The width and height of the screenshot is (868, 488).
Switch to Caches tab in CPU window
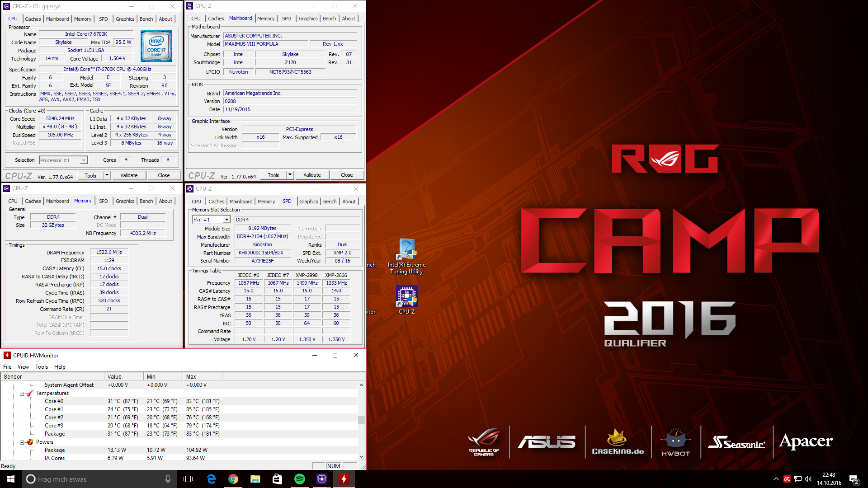[x=33, y=19]
